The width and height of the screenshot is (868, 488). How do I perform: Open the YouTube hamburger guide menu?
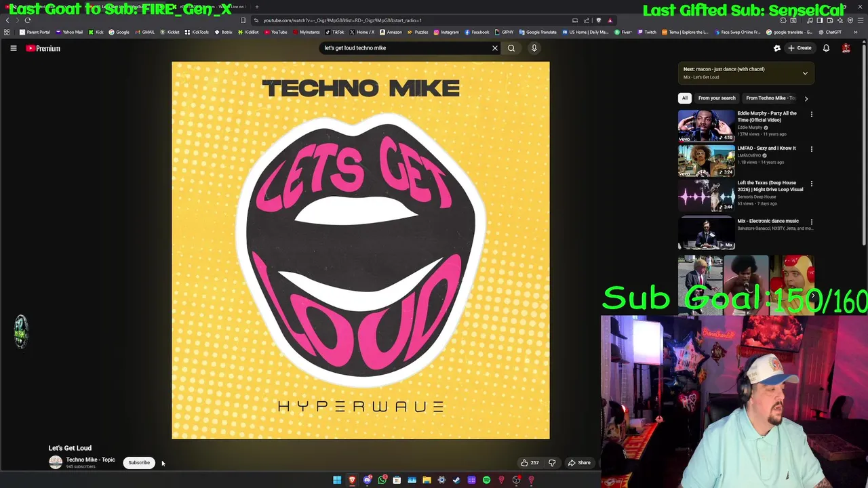coord(13,48)
